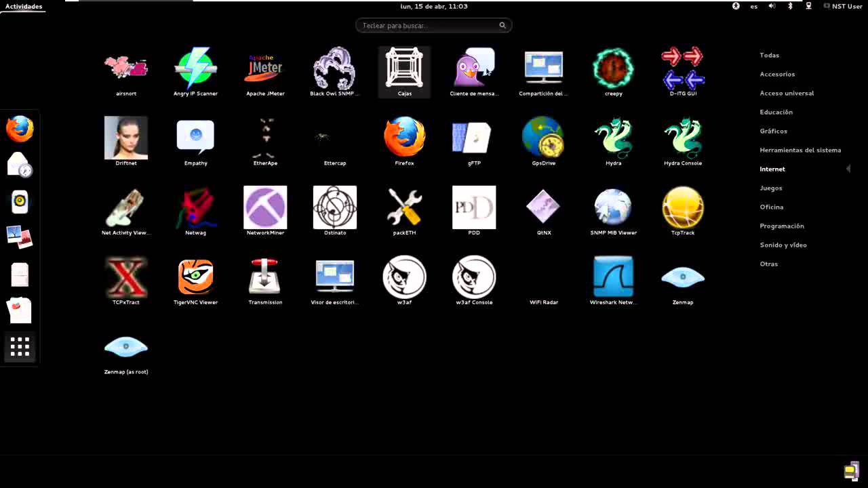
Task: Open the NST User menu
Action: (x=843, y=6)
